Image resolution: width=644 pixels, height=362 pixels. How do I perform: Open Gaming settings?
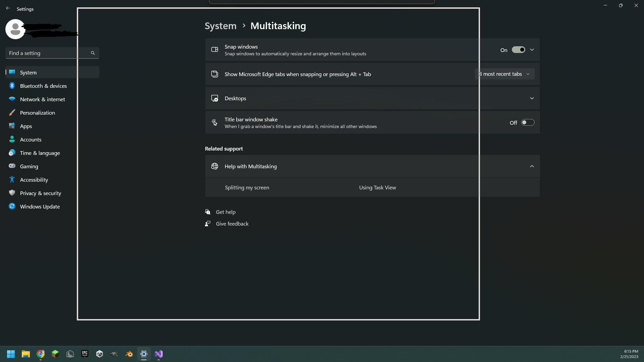pos(52,166)
